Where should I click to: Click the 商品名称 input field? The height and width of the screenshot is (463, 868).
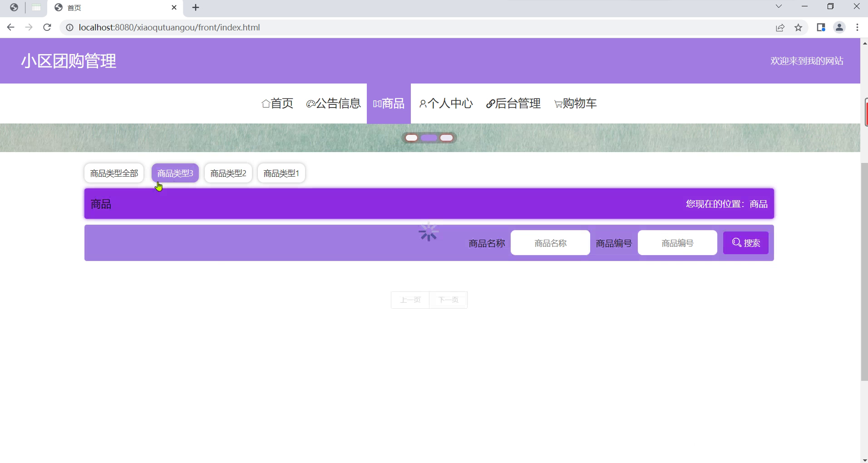550,243
